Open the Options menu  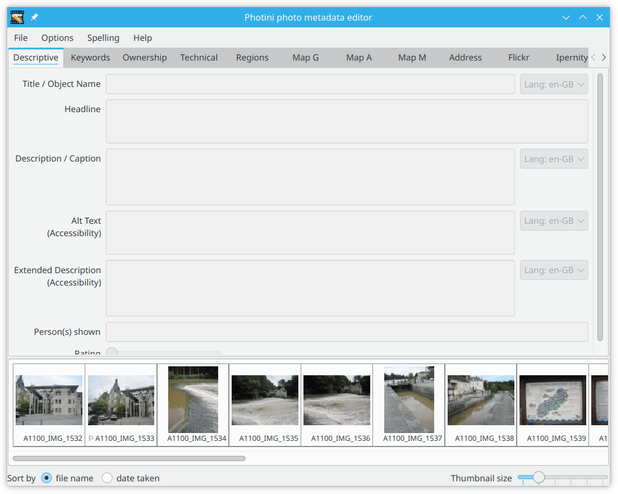pyautogui.click(x=57, y=38)
